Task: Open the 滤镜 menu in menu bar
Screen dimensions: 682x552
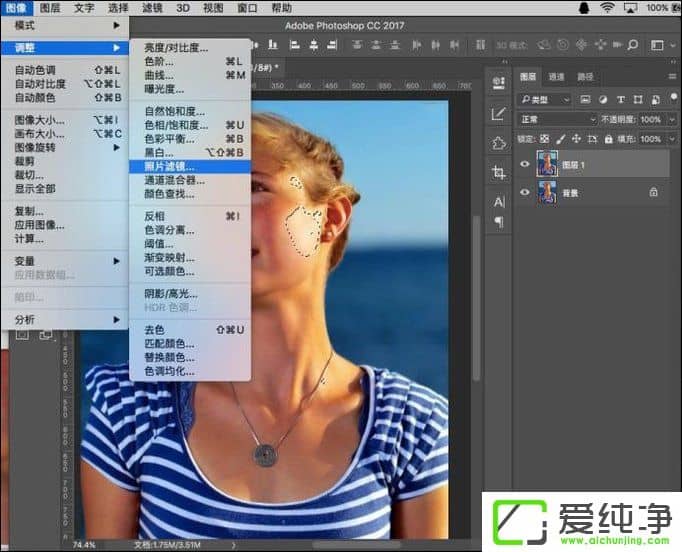Action: tap(152, 7)
